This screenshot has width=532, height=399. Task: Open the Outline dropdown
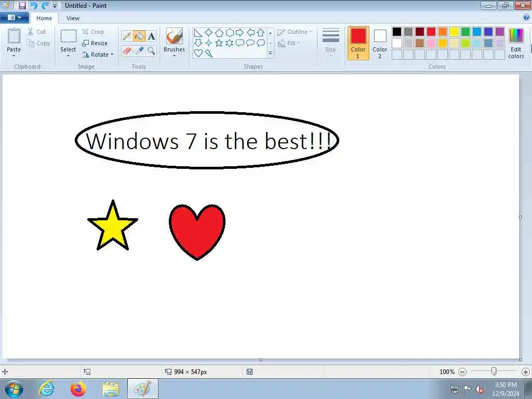point(295,32)
